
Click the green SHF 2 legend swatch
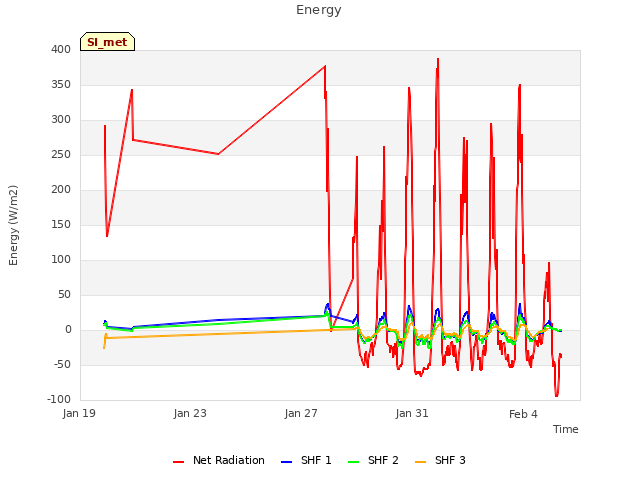coord(353,462)
